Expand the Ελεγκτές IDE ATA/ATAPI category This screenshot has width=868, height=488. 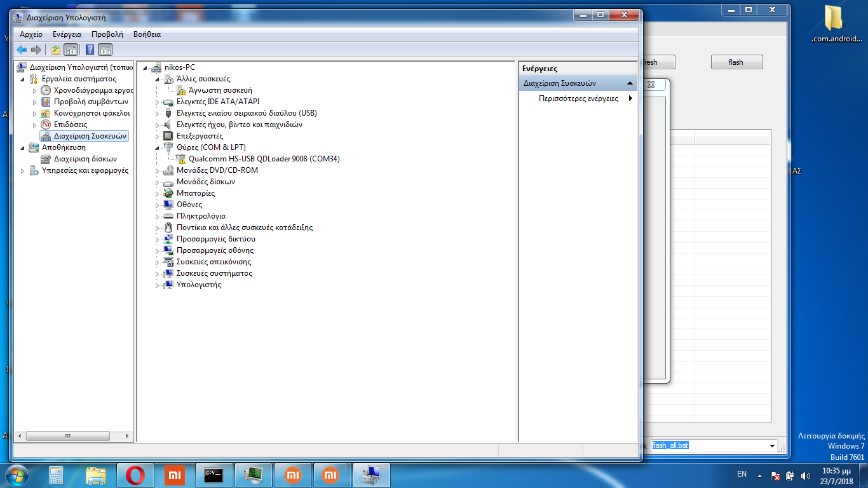158,102
